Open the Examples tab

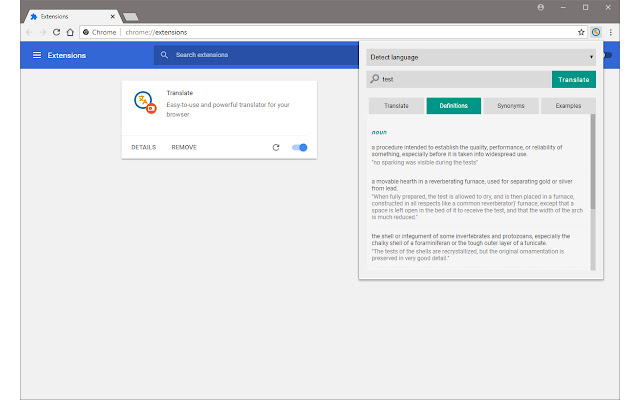pos(568,106)
